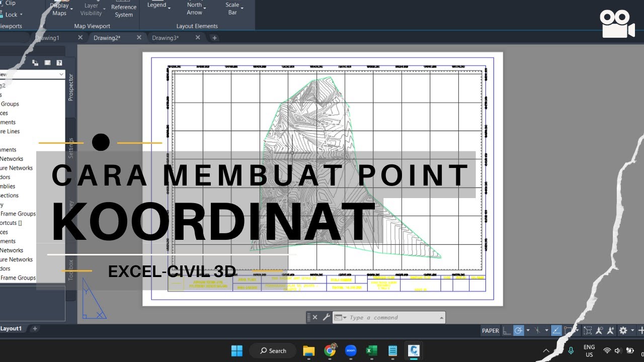Toggle Auto-add annotation scales icon
This screenshot has width=644, height=362.
point(610,330)
